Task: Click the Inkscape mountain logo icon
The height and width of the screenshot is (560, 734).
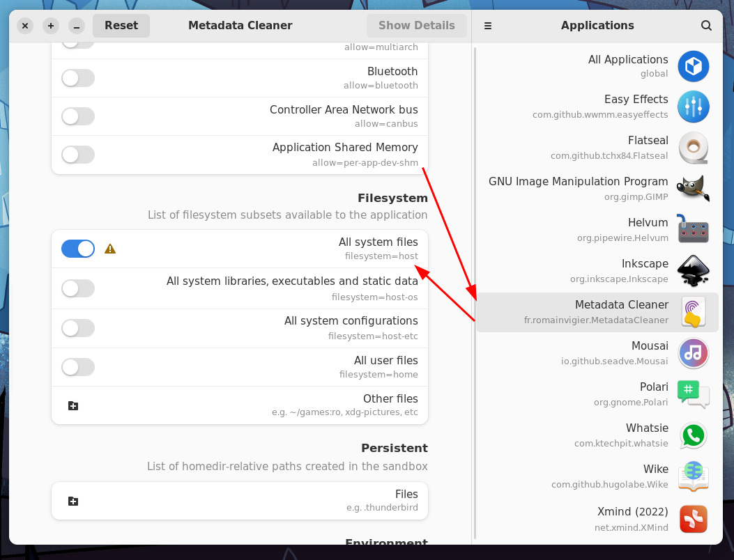Action: pos(694,271)
